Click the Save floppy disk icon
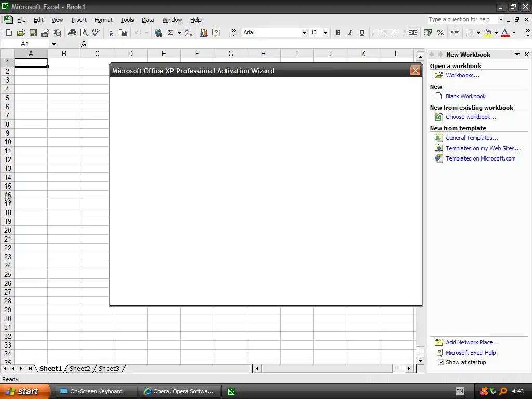This screenshot has height=399, width=532. click(33, 33)
